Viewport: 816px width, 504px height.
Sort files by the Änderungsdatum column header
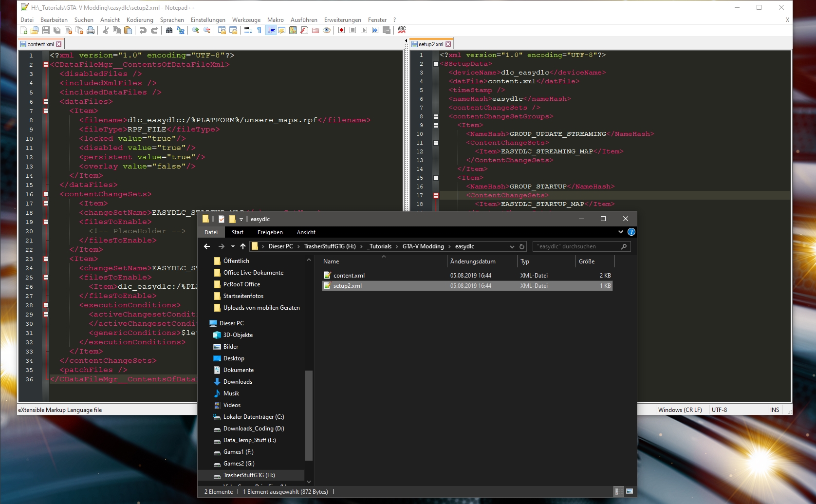472,261
